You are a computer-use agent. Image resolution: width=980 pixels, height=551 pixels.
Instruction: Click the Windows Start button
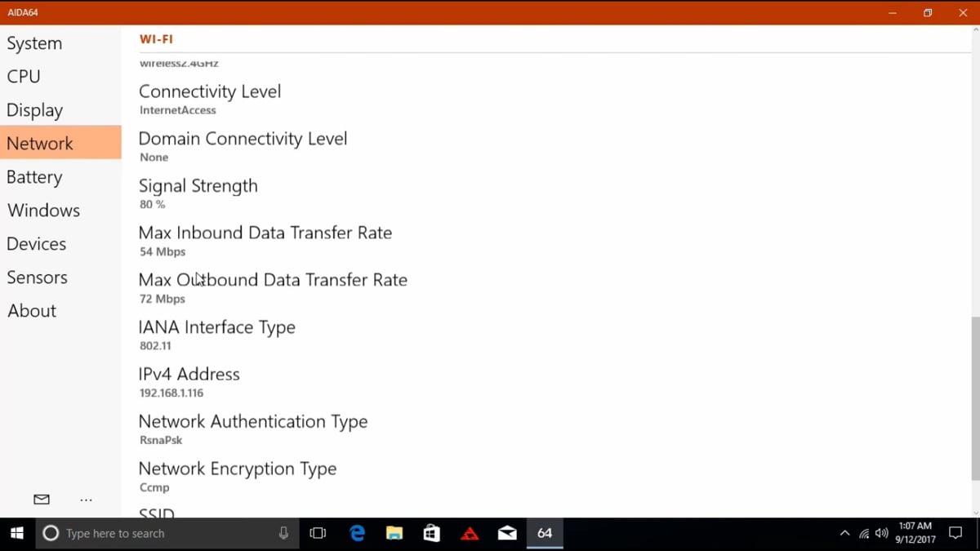pyautogui.click(x=17, y=533)
